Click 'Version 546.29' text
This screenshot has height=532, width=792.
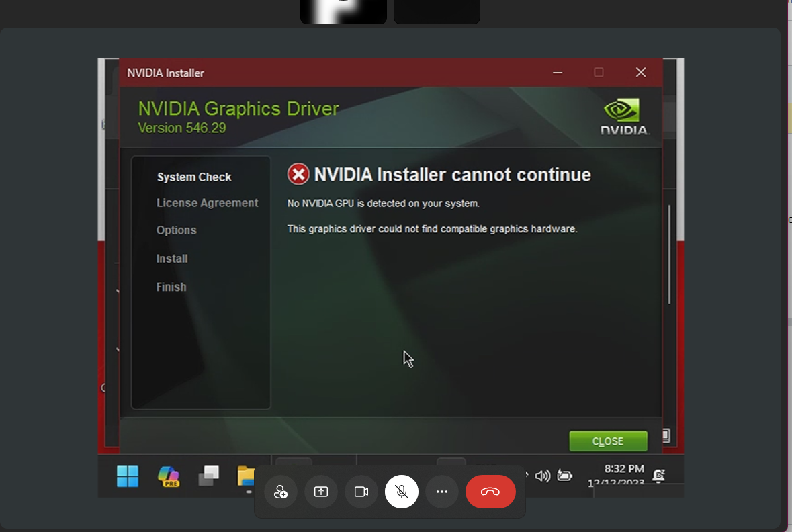click(182, 128)
